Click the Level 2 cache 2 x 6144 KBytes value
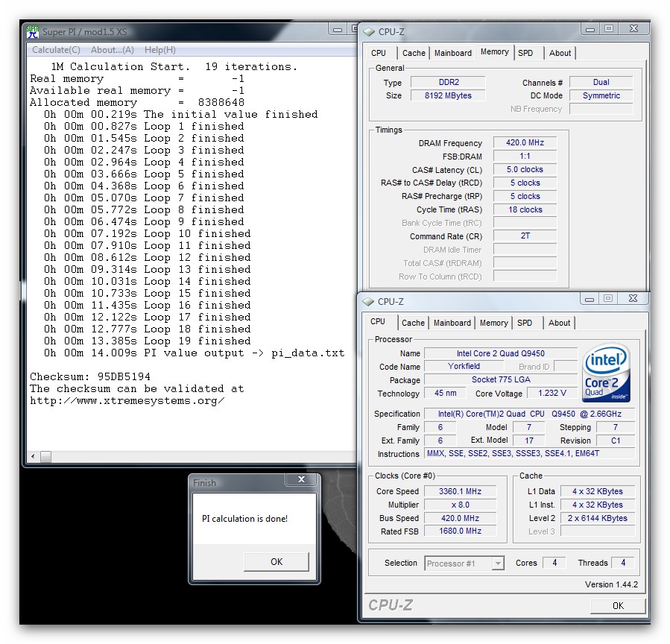Screen dimensions: 670x644 click(598, 518)
